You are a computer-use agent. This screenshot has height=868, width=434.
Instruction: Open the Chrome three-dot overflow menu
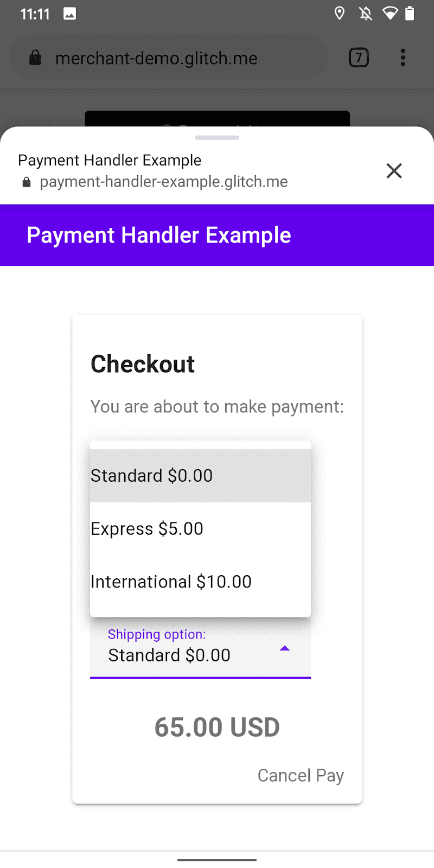pyautogui.click(x=403, y=57)
